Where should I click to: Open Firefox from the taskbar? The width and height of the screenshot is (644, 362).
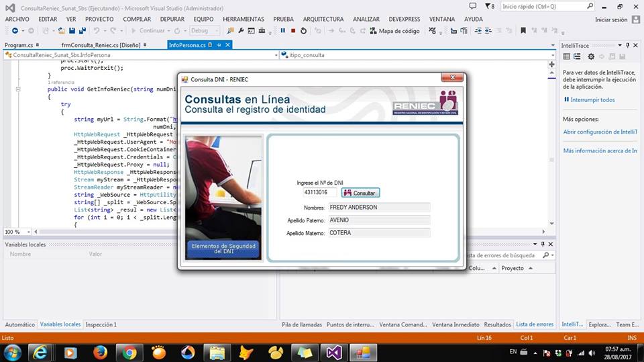pos(100,353)
